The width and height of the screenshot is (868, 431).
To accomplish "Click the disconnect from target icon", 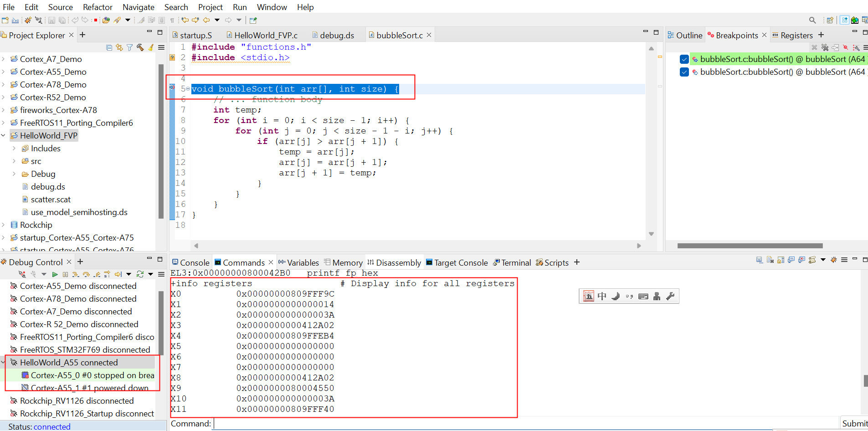I will click(22, 274).
